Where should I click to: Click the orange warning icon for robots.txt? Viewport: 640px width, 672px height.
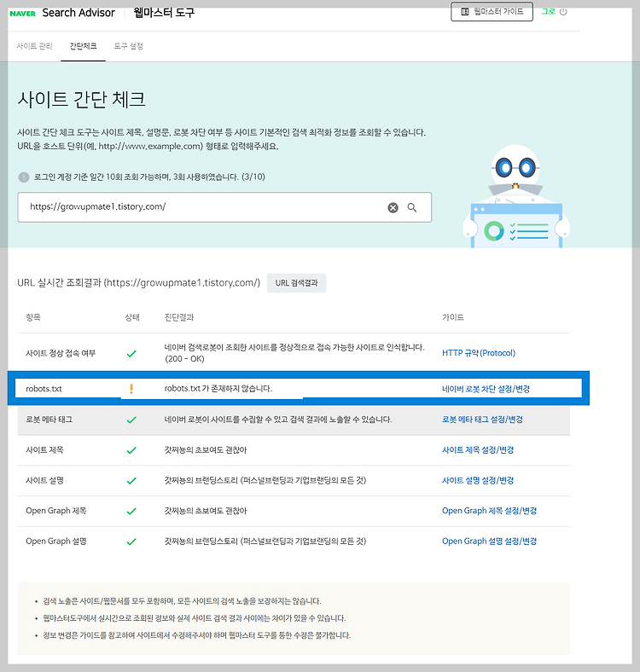point(131,389)
